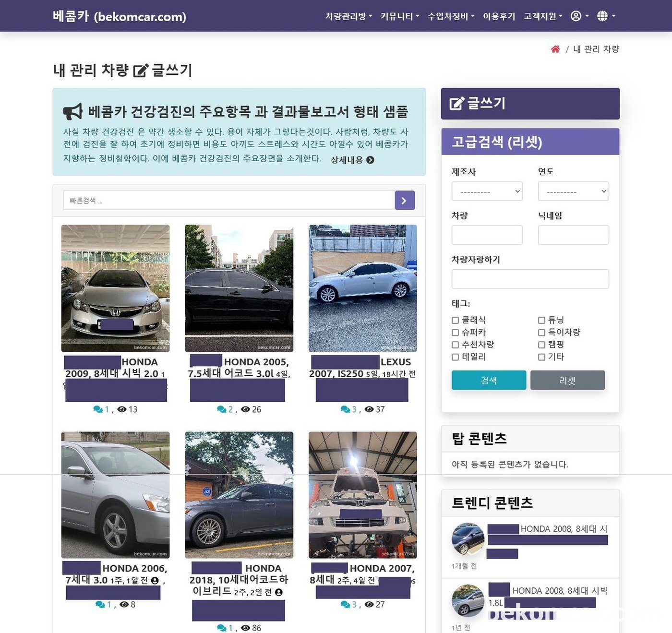This screenshot has width=672, height=633.
Task: Click comment icon under HONDA 2007 8세대
Action: click(x=345, y=605)
